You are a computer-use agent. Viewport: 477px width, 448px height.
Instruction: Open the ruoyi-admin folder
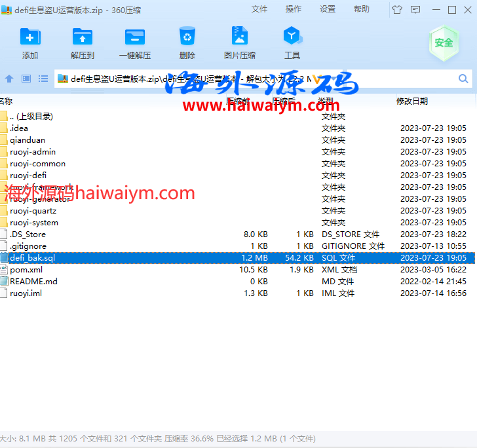coord(33,152)
